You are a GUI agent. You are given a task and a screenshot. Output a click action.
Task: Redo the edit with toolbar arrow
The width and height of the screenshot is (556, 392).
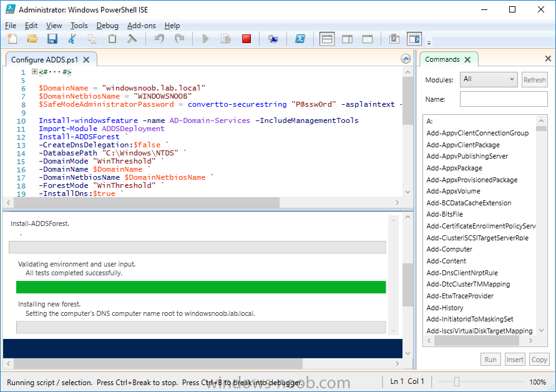(180, 39)
